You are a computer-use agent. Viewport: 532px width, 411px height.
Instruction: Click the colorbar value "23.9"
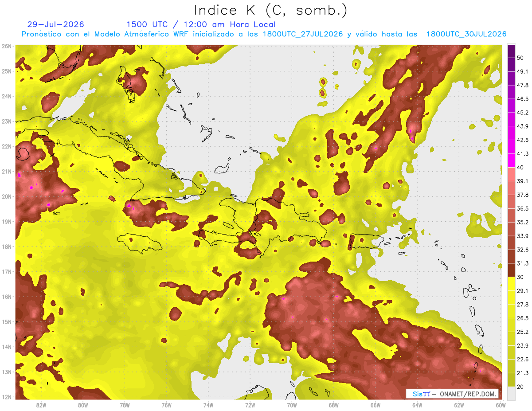(523, 345)
